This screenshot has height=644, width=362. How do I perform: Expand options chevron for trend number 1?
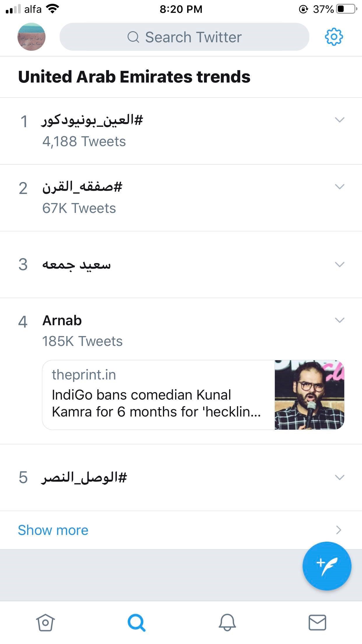tap(340, 120)
